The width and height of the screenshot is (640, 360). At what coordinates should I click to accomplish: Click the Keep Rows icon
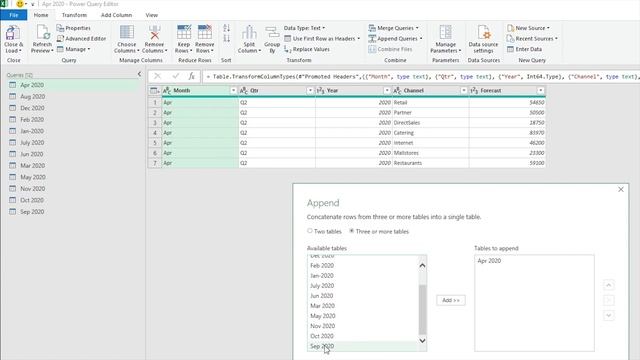(x=184, y=32)
